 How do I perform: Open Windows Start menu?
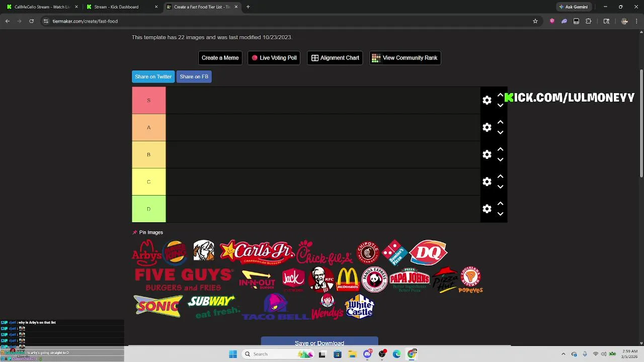coord(233,354)
